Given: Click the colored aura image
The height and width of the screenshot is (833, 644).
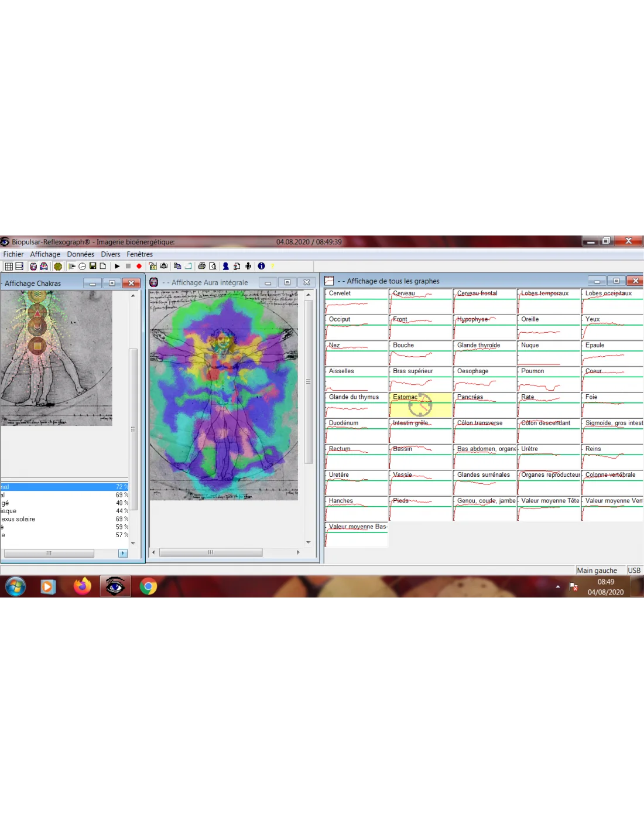Looking at the screenshot, I should [x=224, y=395].
